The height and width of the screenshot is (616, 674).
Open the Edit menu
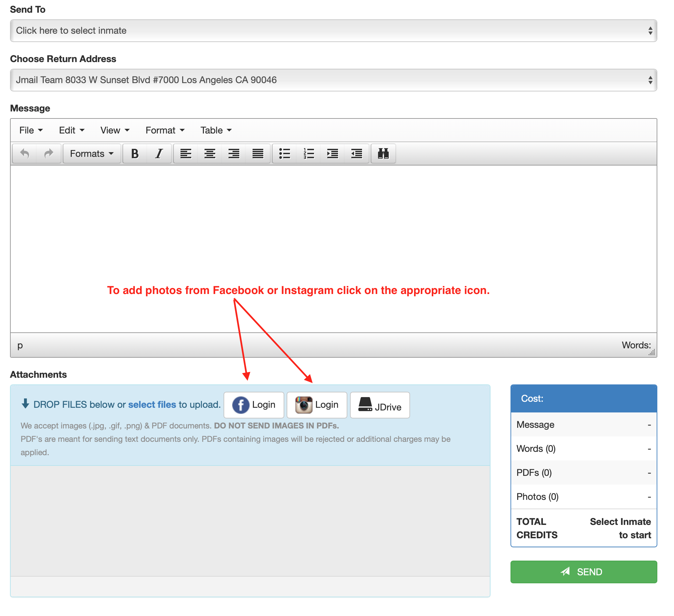(x=71, y=130)
